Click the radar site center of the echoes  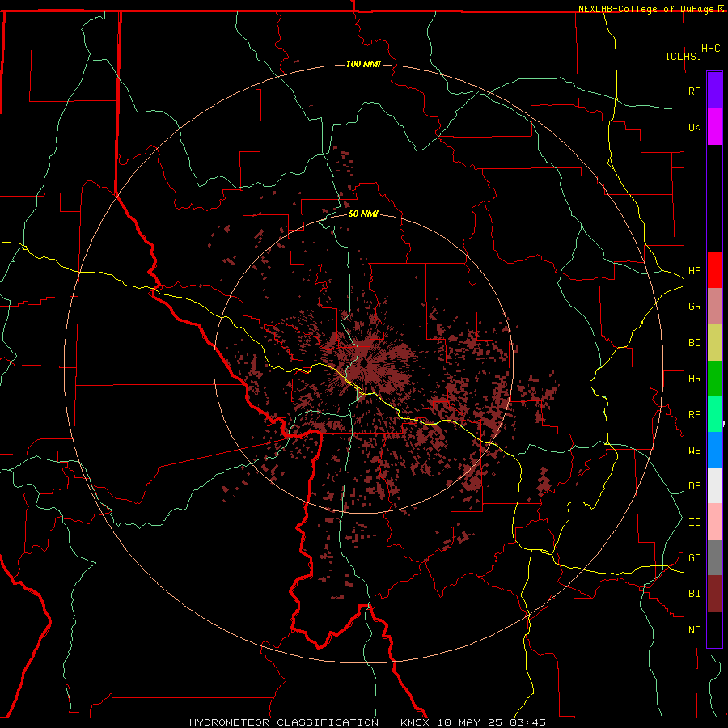pyautogui.click(x=363, y=363)
